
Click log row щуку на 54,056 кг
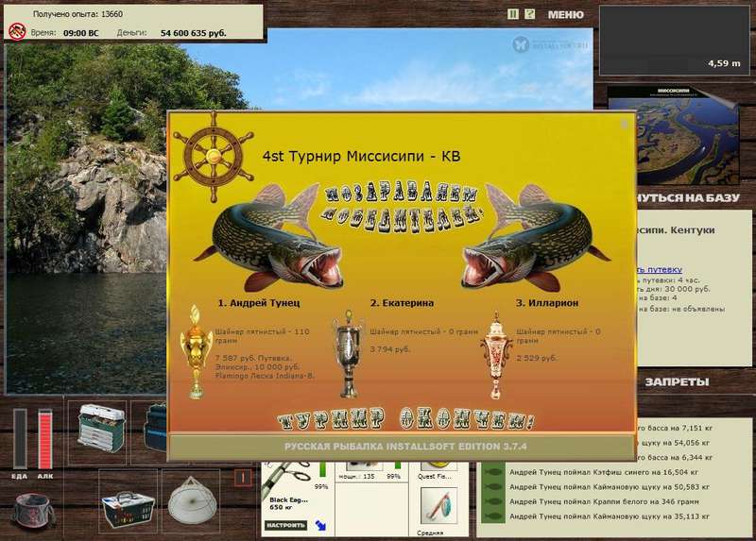tap(673, 443)
